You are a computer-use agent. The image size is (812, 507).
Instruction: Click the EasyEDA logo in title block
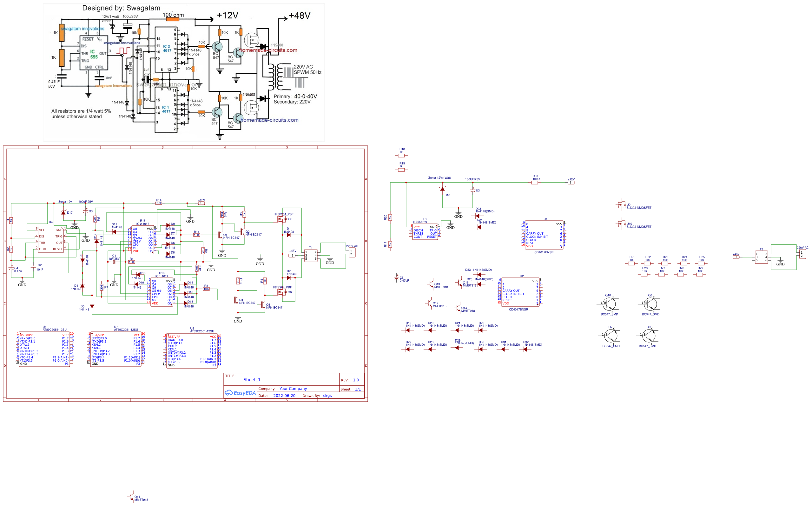pos(240,393)
